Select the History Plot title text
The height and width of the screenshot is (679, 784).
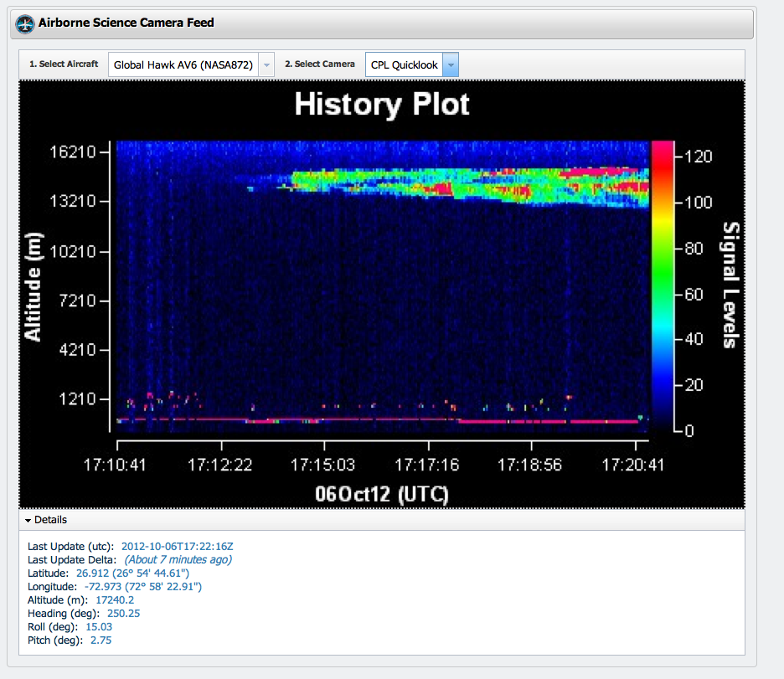[382, 105]
